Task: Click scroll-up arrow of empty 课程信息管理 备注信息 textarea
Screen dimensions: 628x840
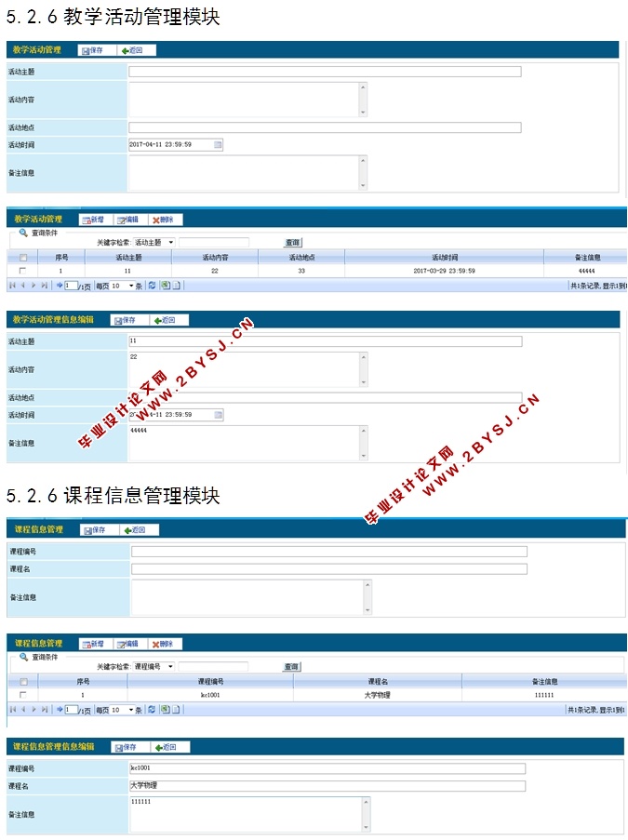Action: click(x=367, y=585)
